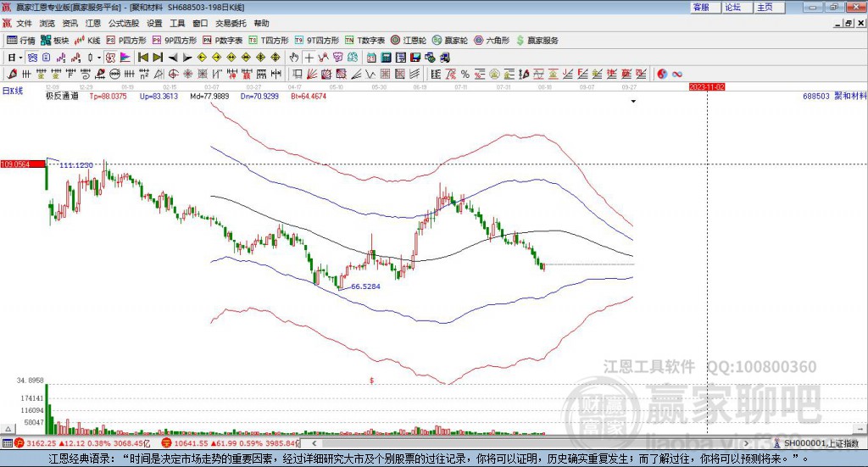The image size is (868, 467).
Task: Jump to last bar with skip-to-end icon
Action: (x=158, y=58)
